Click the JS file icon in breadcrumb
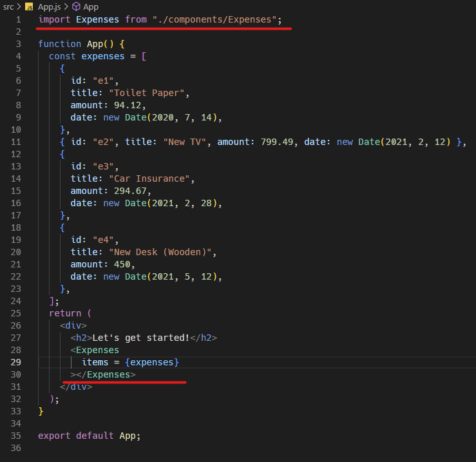 (29, 6)
